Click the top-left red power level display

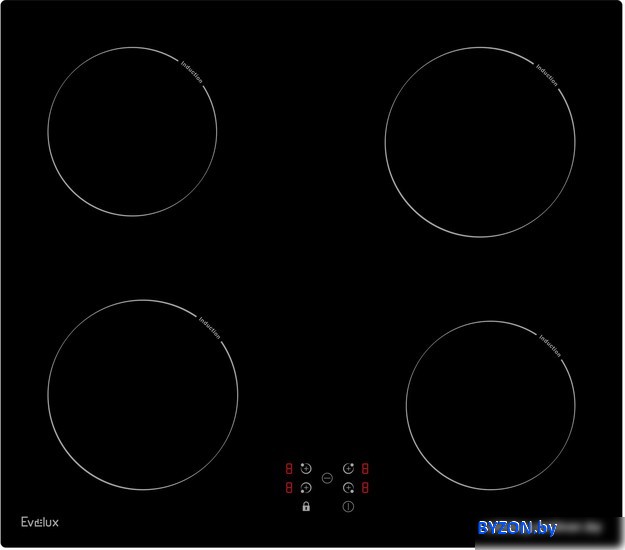point(289,468)
